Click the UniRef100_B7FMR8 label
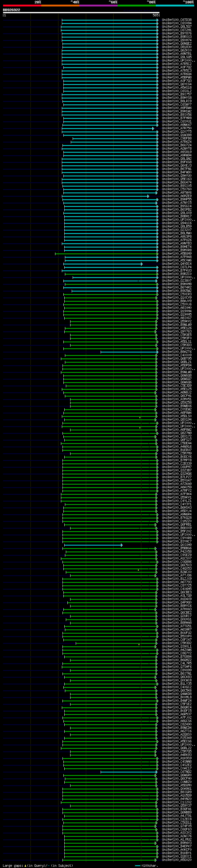This screenshot has height=868, width=197. click(x=177, y=118)
